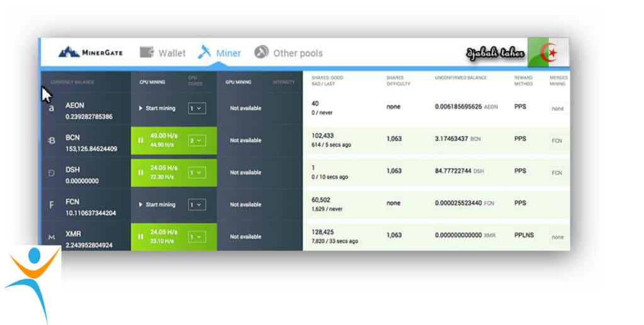Open BCN CPU cores dropdown

197,140
